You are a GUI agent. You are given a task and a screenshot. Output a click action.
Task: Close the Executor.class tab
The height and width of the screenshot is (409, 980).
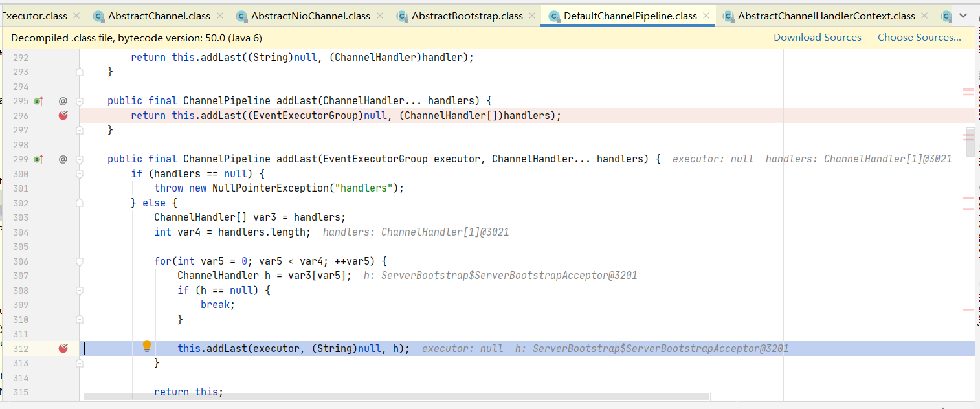(77, 16)
